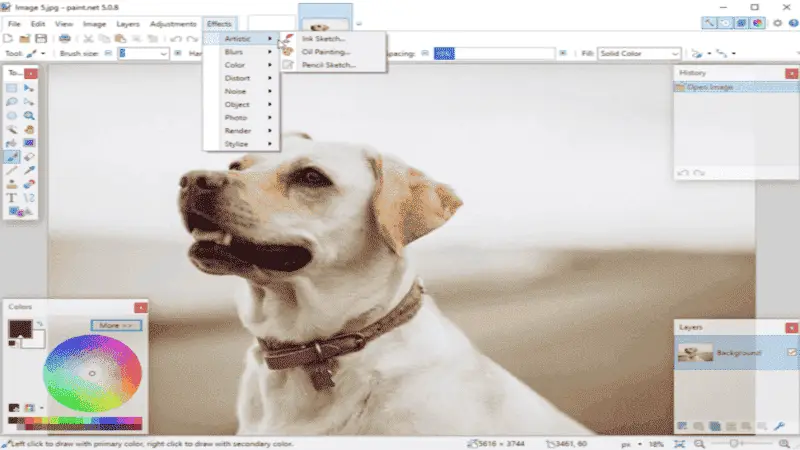Open the Help question mark icon

pos(793,23)
